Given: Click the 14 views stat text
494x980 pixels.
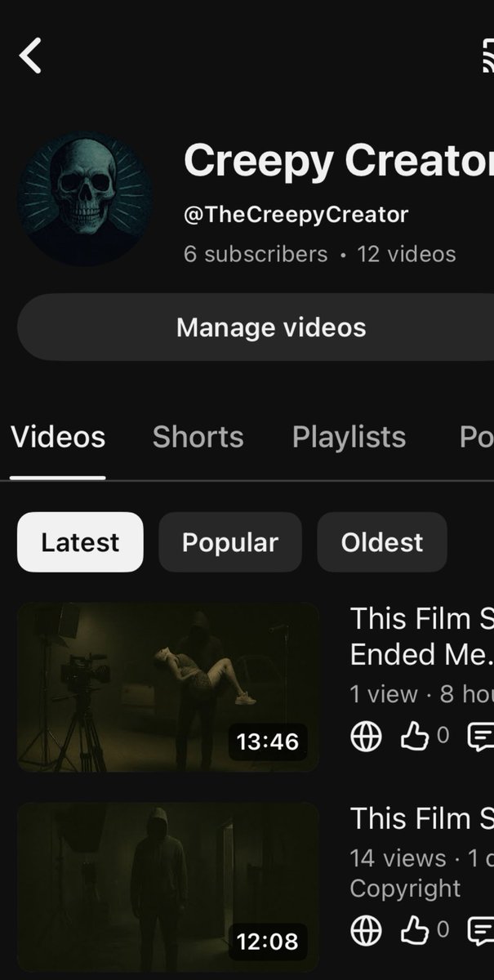Looking at the screenshot, I should click(398, 858).
